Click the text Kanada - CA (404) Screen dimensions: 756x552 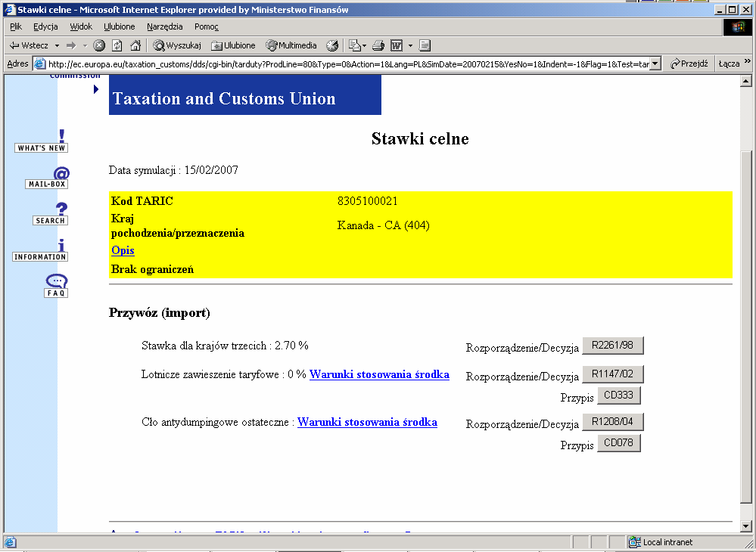[384, 225]
